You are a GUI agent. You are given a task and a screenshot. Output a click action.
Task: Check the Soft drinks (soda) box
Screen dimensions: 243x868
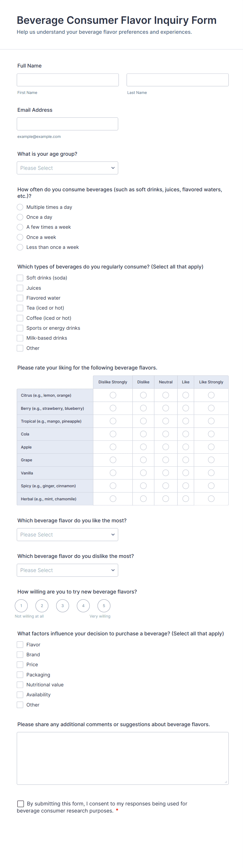coord(20,278)
